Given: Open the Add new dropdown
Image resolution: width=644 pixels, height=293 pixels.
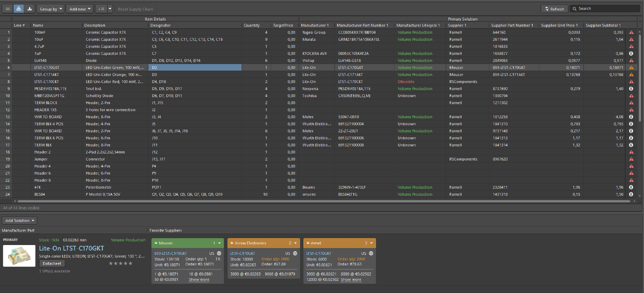Looking at the screenshot, I should 80,9.
